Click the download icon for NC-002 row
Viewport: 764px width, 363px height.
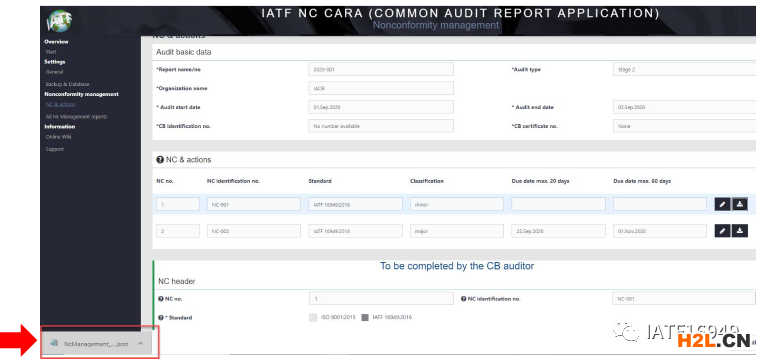pyautogui.click(x=740, y=231)
